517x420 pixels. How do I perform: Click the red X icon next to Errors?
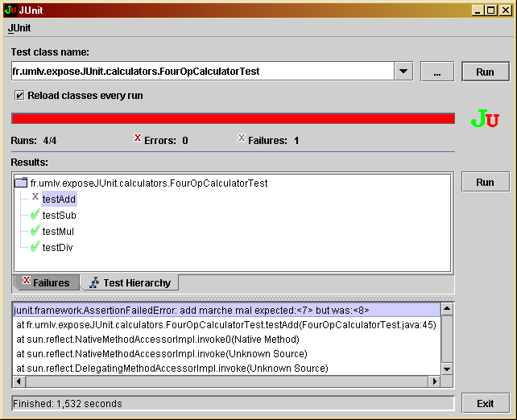[138, 138]
